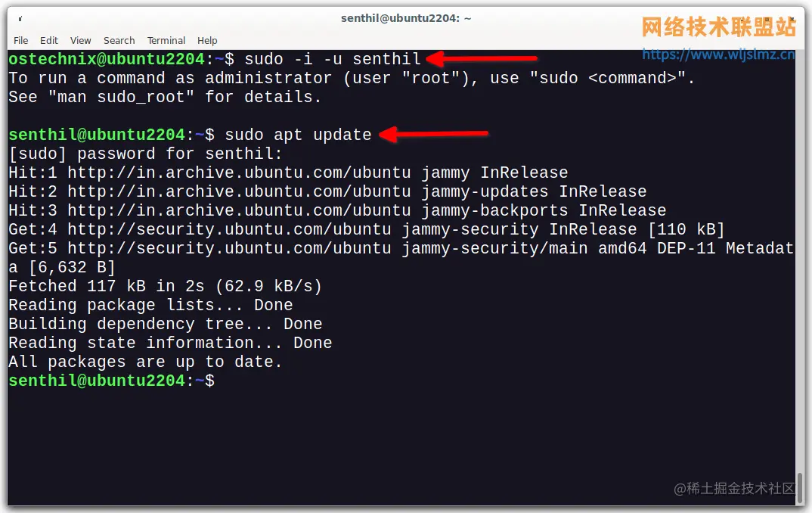Screen dimensions: 812x513
Task: Click "Fetched 117 kB in 2s (62.9 kB/s)"
Action: (165, 286)
